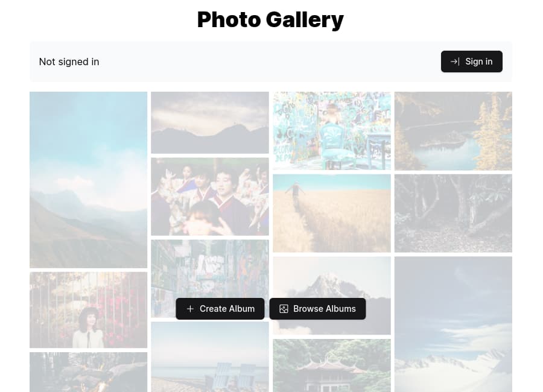Click the Sign in button
543x392 pixels.
pos(471,62)
